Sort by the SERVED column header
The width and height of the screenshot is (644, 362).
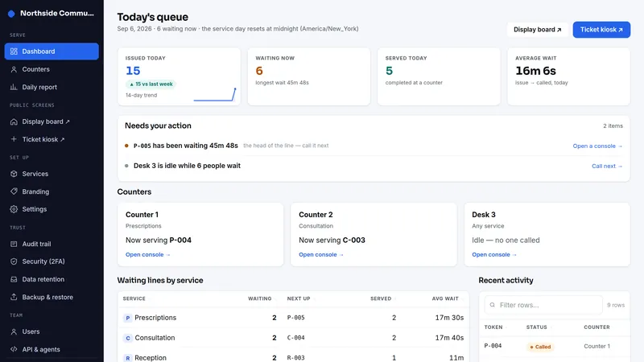click(x=381, y=298)
